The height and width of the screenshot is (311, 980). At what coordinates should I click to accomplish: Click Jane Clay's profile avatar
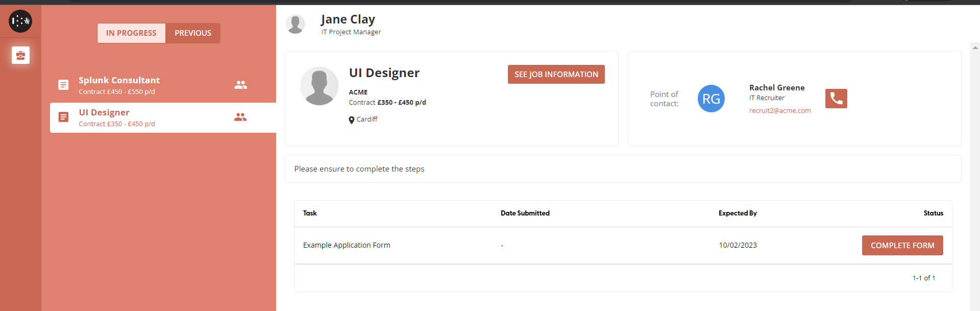pos(295,24)
